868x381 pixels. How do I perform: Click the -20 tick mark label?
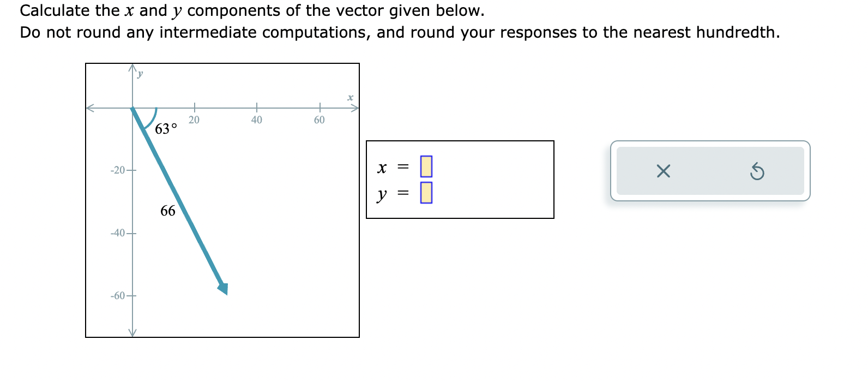coord(118,170)
